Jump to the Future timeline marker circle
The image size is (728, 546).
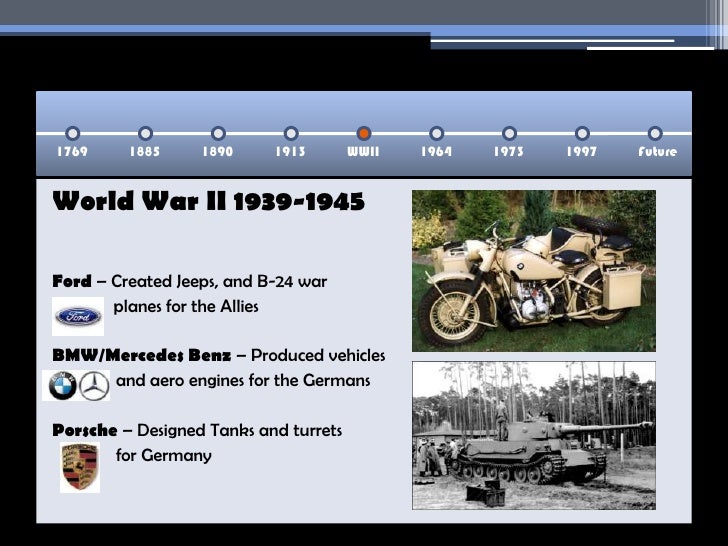click(x=655, y=134)
